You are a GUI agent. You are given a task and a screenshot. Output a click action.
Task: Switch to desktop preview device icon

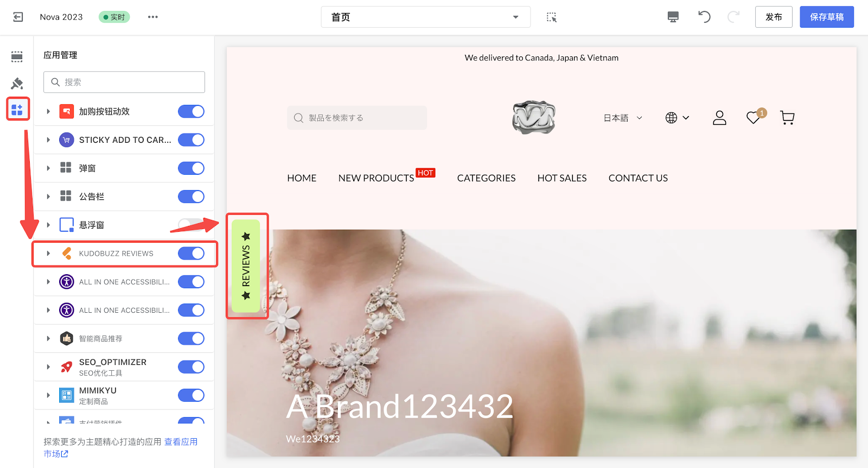click(x=673, y=17)
